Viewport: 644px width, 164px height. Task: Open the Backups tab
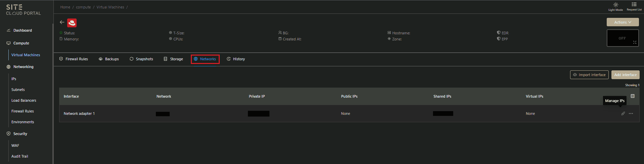pyautogui.click(x=109, y=59)
